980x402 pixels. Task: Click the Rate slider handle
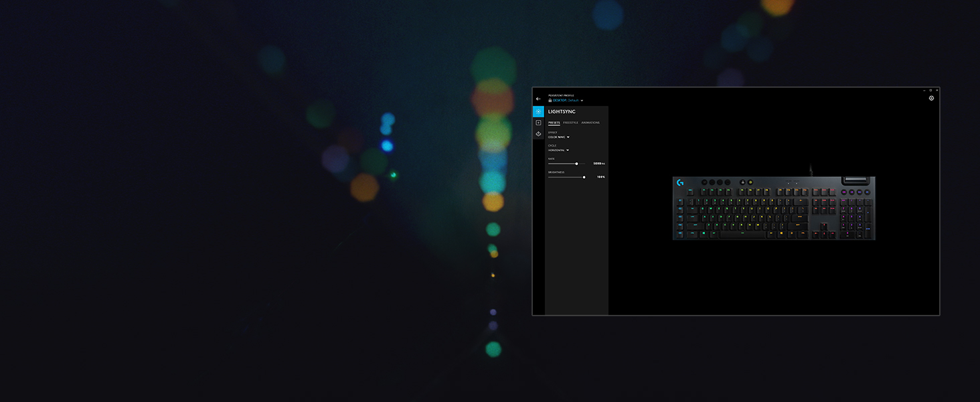(x=576, y=163)
